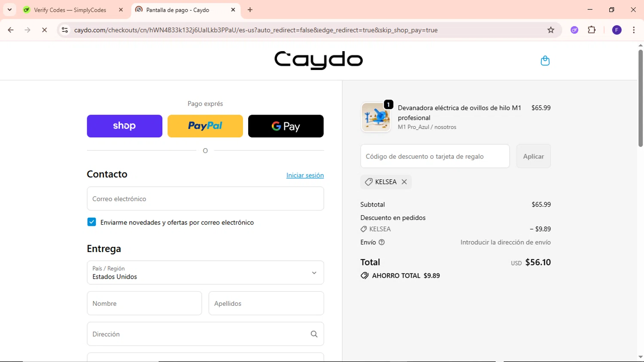Click the Subtotal label
This screenshot has width=644, height=362.
[373, 204]
